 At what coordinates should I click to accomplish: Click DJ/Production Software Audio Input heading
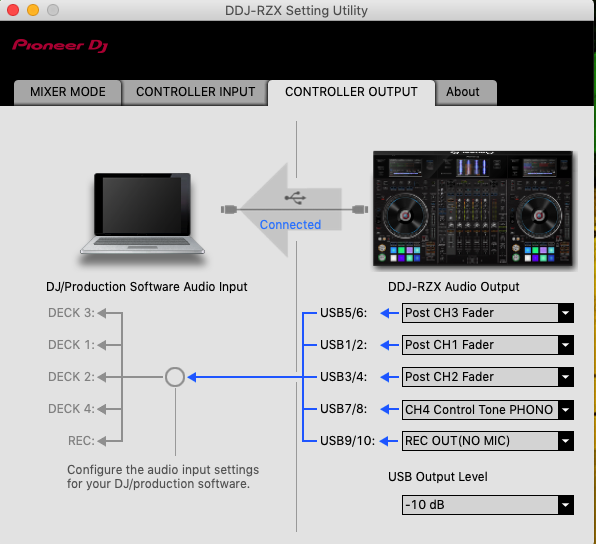[147, 287]
